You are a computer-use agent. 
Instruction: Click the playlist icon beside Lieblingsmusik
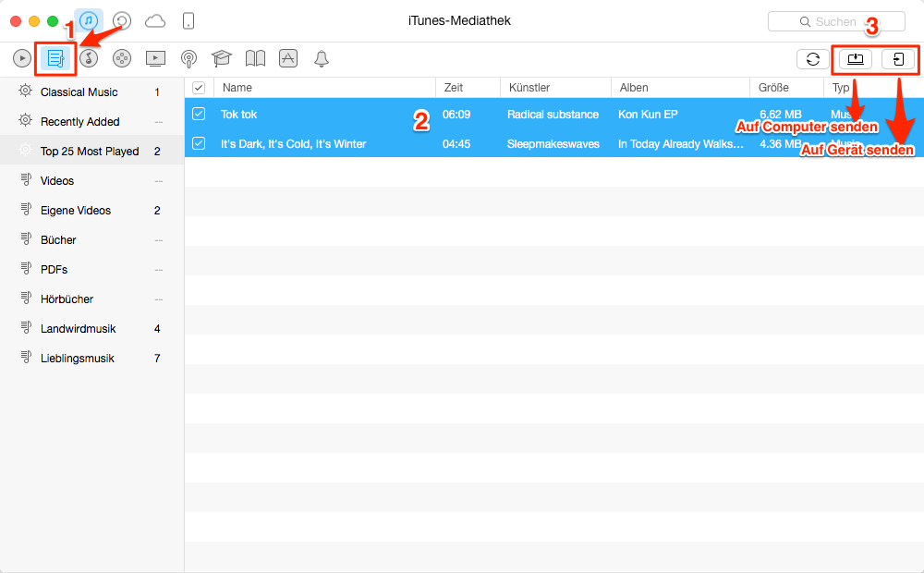(x=26, y=356)
